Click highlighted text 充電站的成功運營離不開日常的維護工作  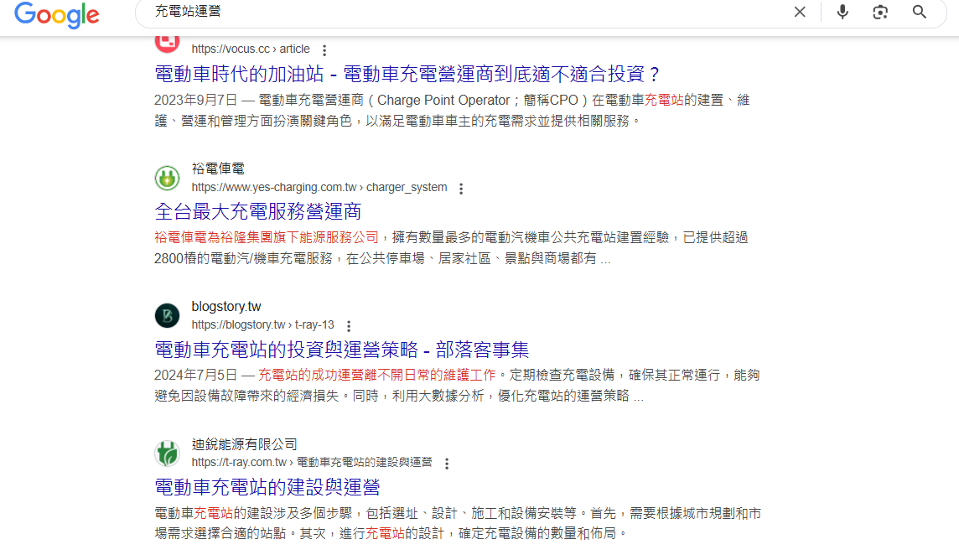click(x=376, y=376)
